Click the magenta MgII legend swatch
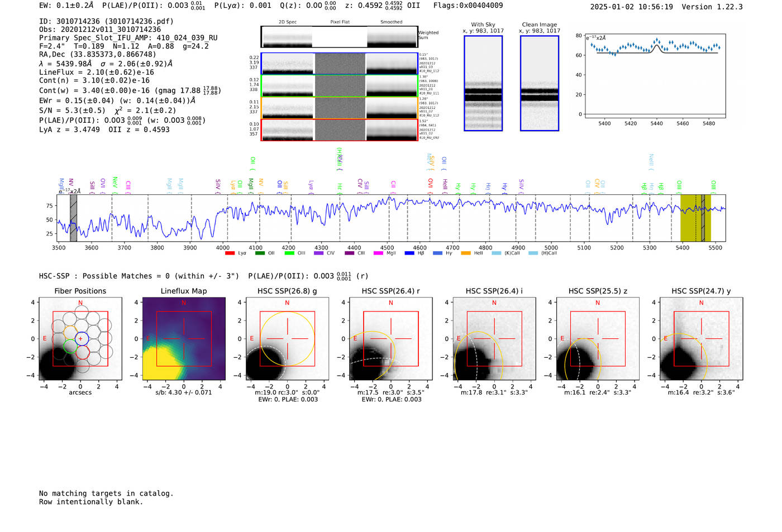782x532 pixels. coord(379,253)
